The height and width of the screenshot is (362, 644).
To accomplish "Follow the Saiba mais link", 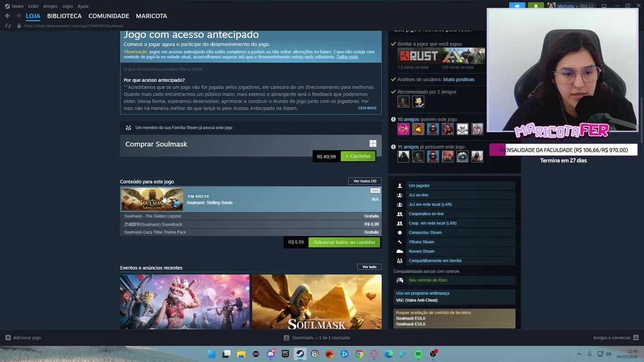I will pyautogui.click(x=347, y=57).
